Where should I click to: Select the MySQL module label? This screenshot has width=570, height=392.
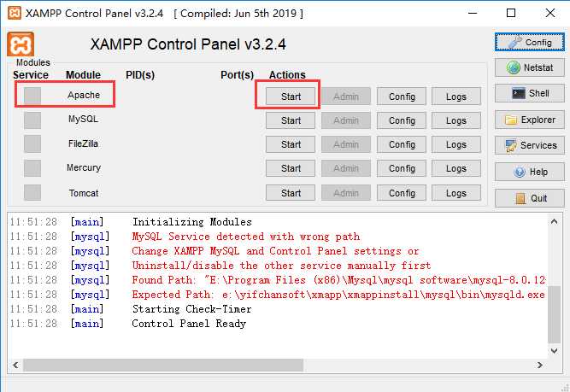click(83, 120)
